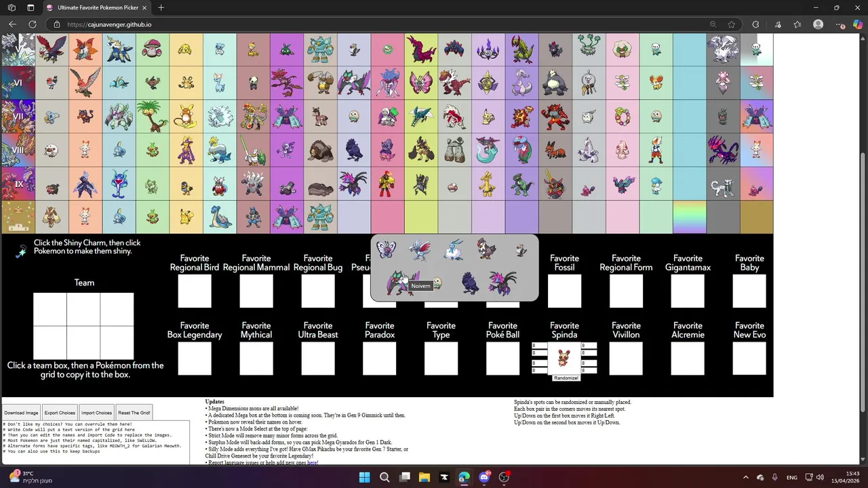
Task: Select Wooloo in the Gen VIII row
Action: [52, 150]
